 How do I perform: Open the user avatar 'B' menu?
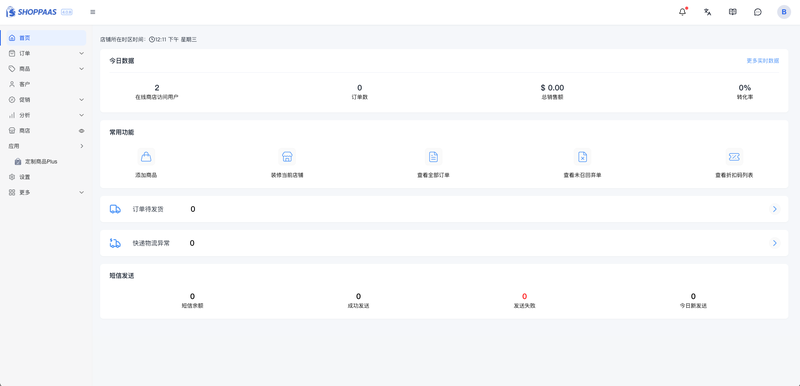click(x=784, y=12)
